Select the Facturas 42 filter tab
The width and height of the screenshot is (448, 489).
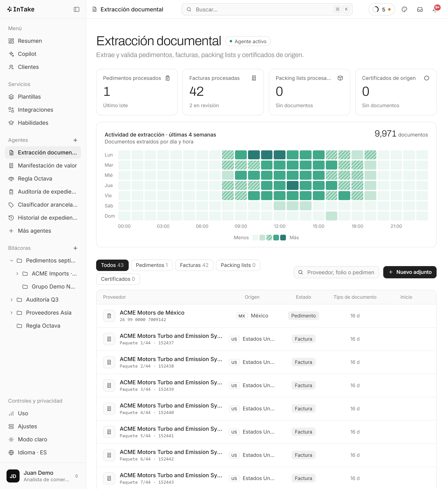(x=194, y=265)
